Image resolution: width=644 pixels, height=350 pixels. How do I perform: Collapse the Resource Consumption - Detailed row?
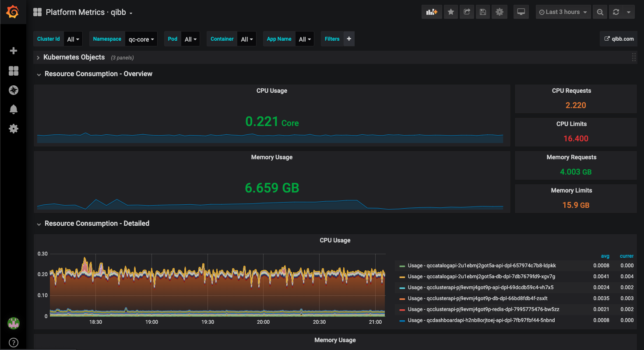97,224
